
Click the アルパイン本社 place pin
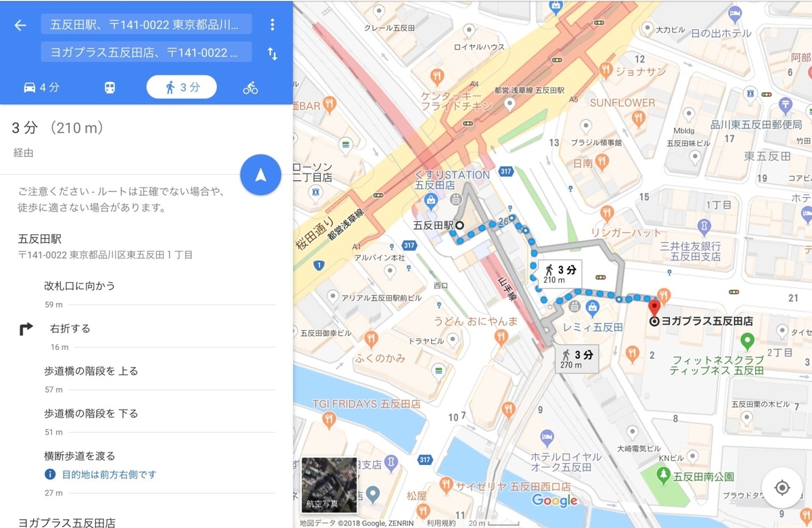tap(389, 271)
